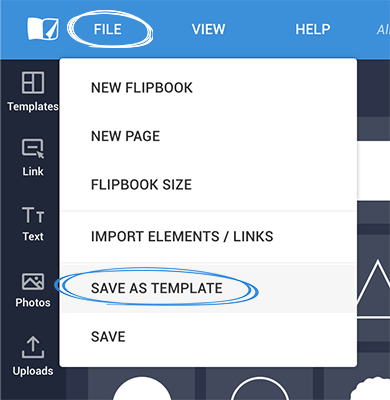Open the Uploads panel icon
This screenshot has width=390, height=400.
pos(33,347)
